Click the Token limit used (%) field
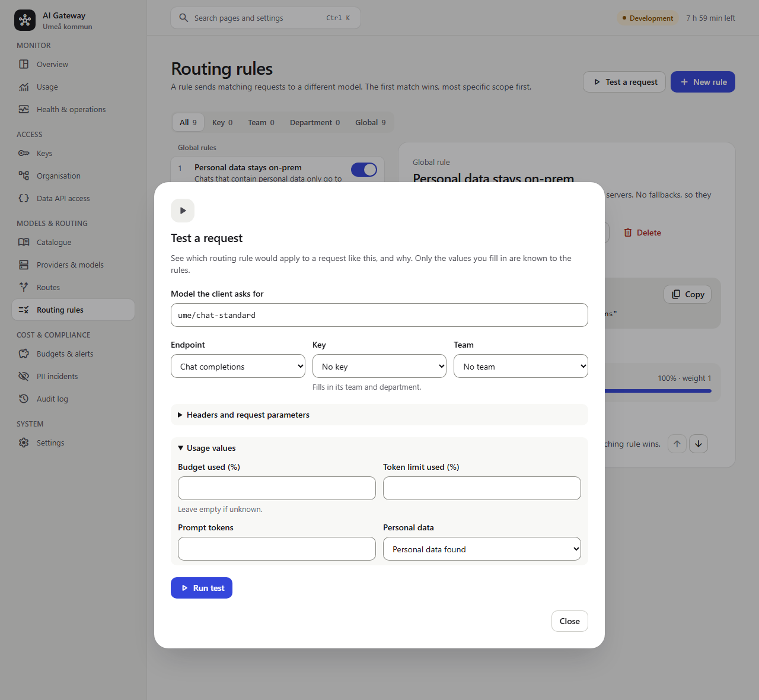The image size is (759, 700). [x=482, y=488]
